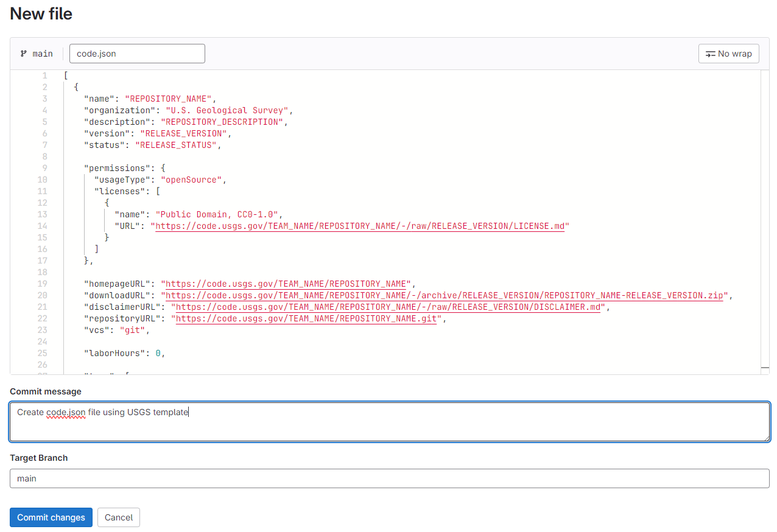Click the DISCLAIMER.md URL on line 21
777x532 pixels.
click(388, 307)
